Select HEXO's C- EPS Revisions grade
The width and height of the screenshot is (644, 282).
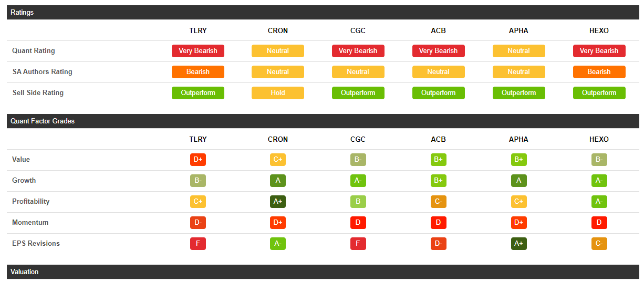[x=599, y=244]
